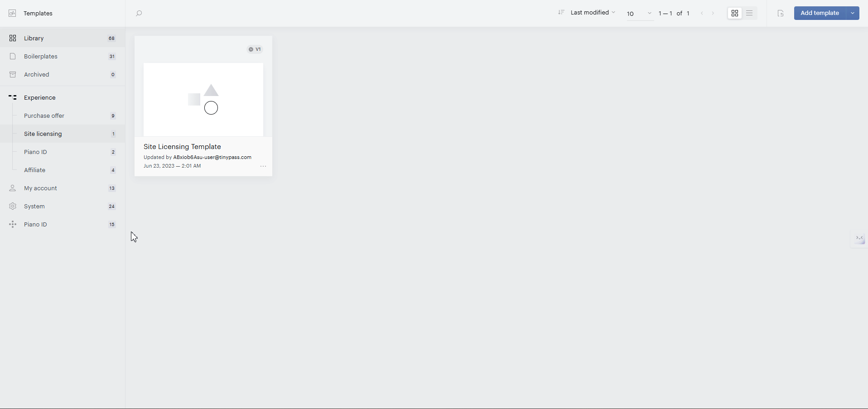This screenshot has width=868, height=409.
Task: Click the Archived box icon
Action: [13, 74]
